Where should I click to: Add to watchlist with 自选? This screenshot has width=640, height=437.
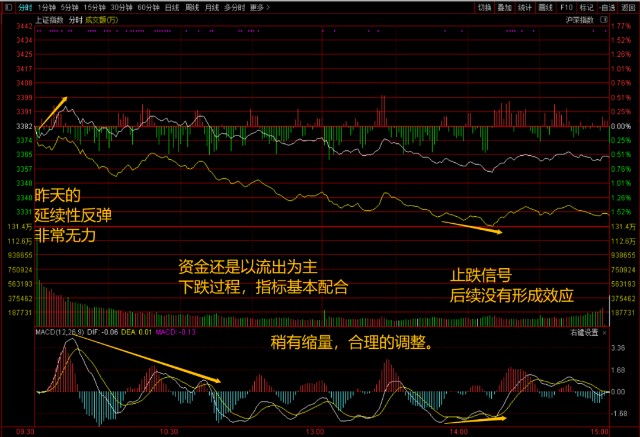[x=607, y=7]
